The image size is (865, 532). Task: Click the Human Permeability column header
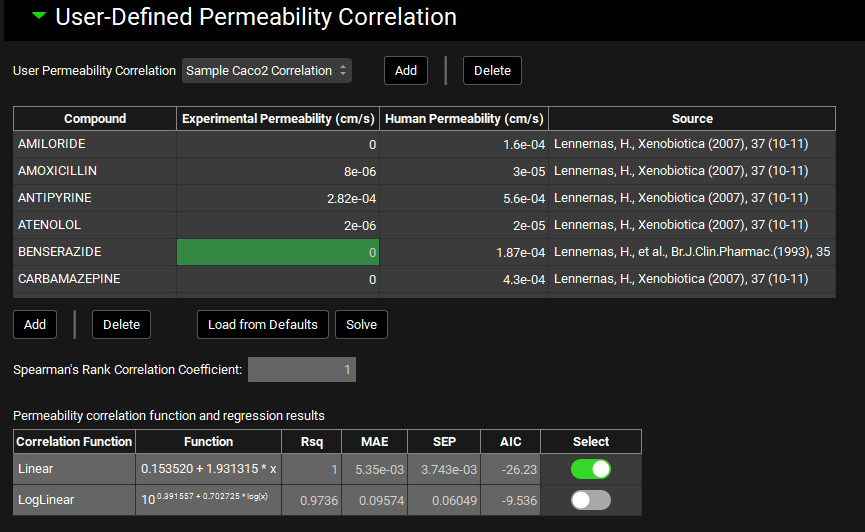tap(464, 118)
